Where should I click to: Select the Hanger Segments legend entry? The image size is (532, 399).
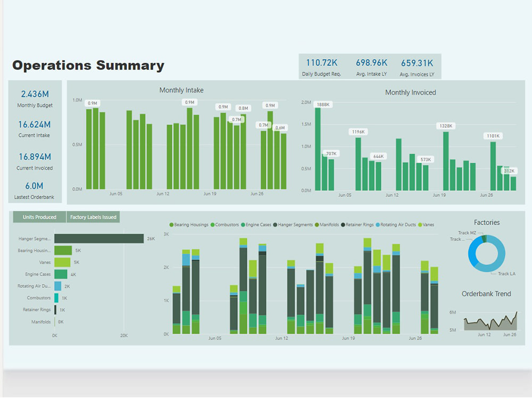(293, 225)
